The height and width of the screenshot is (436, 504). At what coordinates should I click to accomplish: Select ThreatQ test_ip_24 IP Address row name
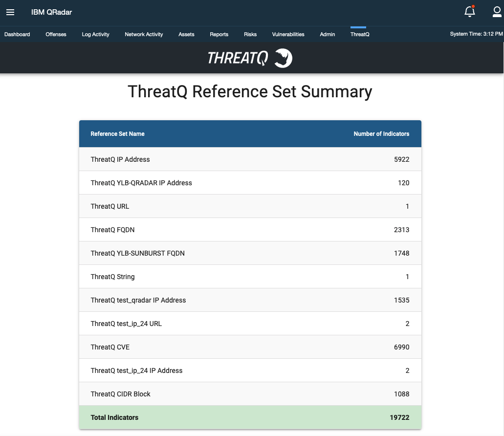coord(136,371)
